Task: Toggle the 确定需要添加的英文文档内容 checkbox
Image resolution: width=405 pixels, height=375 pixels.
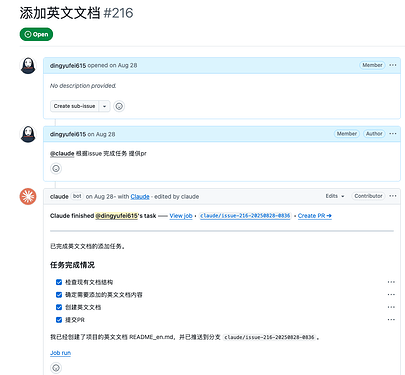Action: point(59,295)
